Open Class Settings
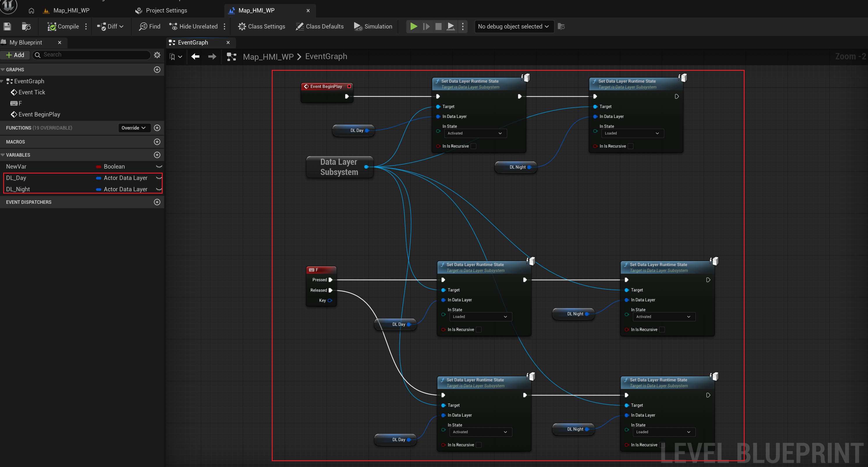Image resolution: width=868 pixels, height=467 pixels. (x=262, y=26)
